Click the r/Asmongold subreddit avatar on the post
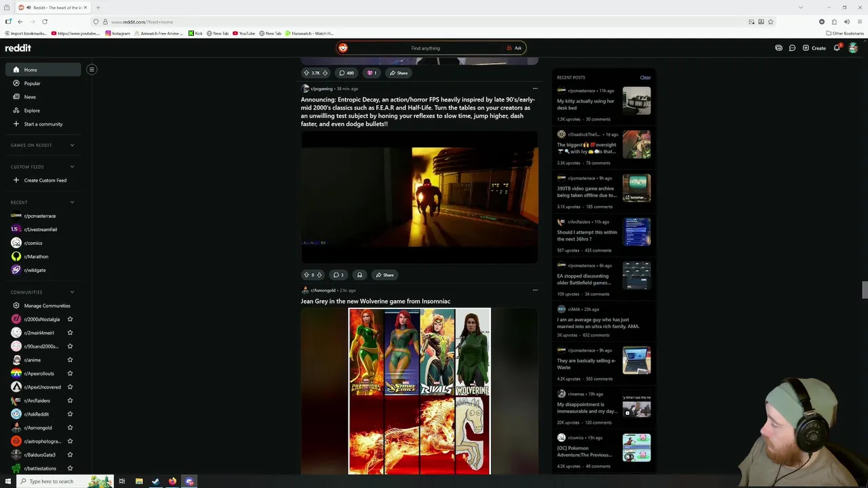 [305, 290]
